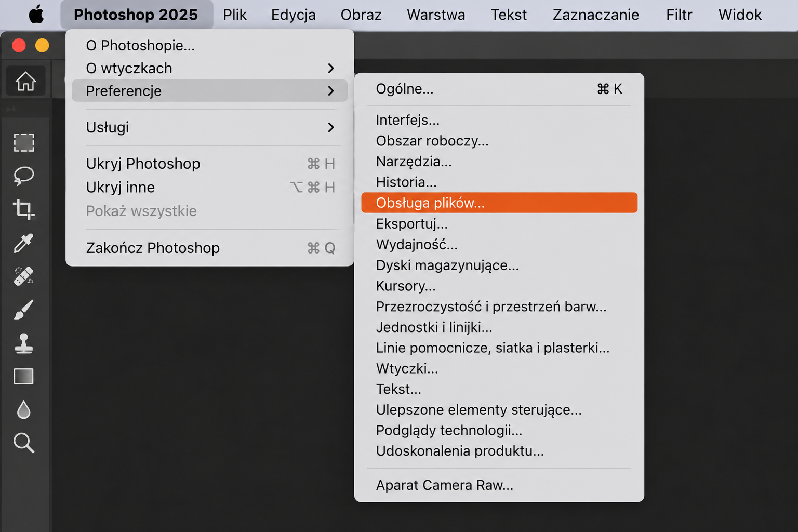798x532 pixels.
Task: Open the Photoshop 2025 application menu
Action: pyautogui.click(x=136, y=15)
